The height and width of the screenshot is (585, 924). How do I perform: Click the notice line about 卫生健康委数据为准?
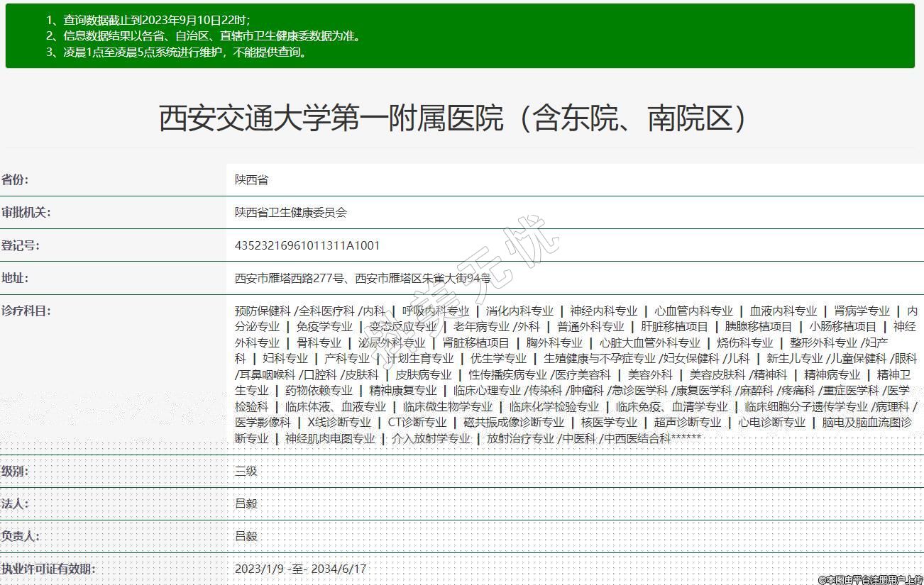(204, 36)
